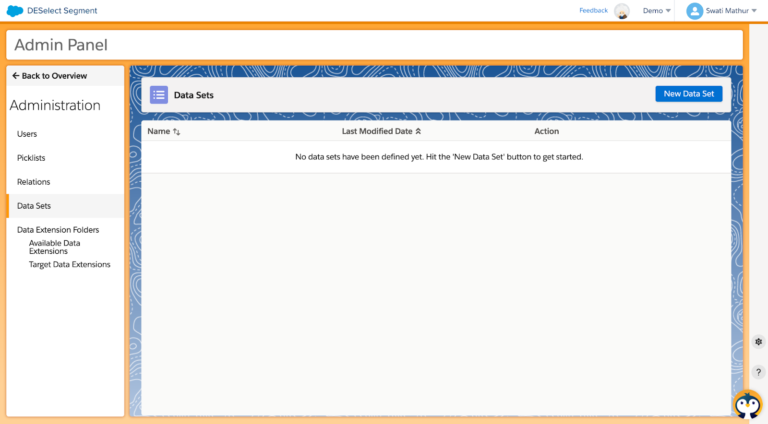This screenshot has width=768, height=424.
Task: Sort by Name column arrows icon
Action: (x=176, y=132)
